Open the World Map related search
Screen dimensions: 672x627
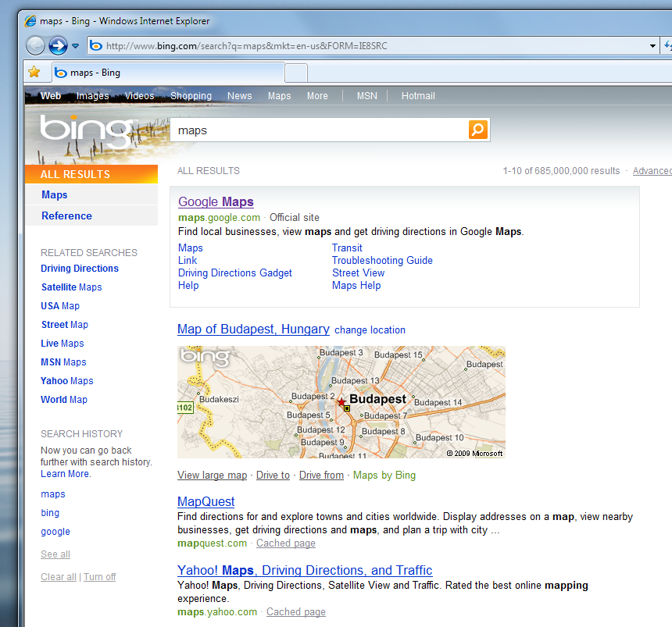pyautogui.click(x=64, y=400)
